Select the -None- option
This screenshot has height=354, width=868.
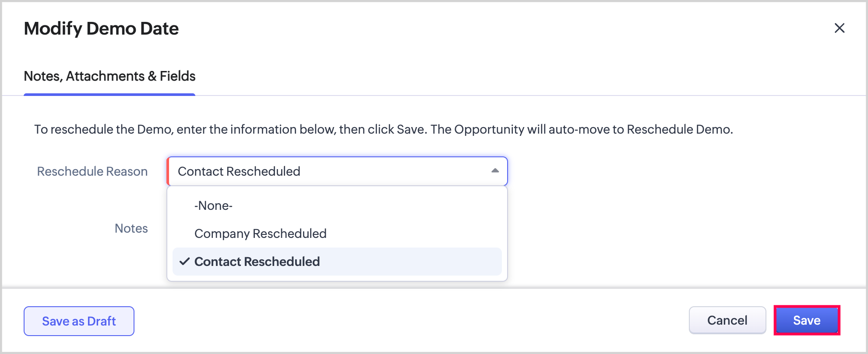pos(213,205)
